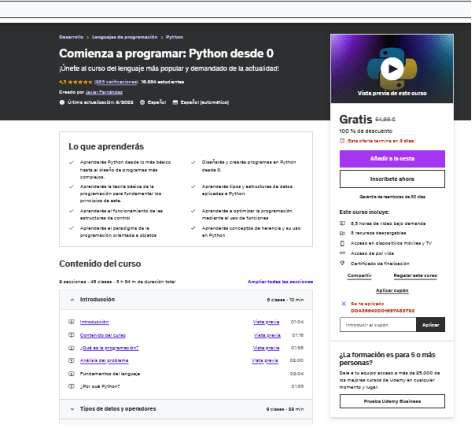Click 'Este curso incluye:' heading

pyautogui.click(x=364, y=212)
